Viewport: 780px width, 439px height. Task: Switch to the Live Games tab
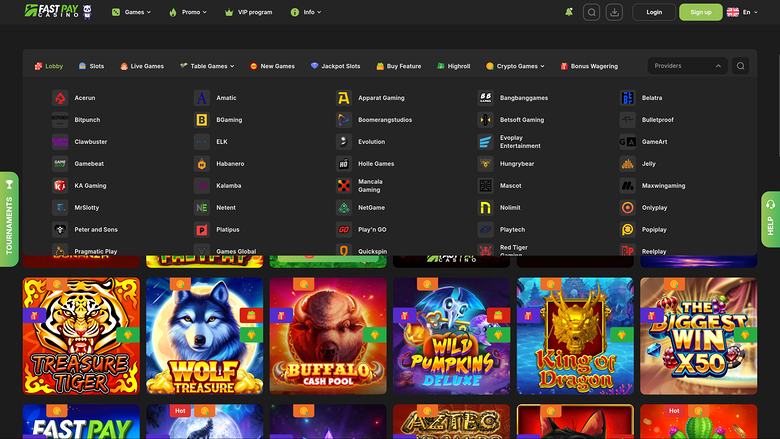pos(142,66)
